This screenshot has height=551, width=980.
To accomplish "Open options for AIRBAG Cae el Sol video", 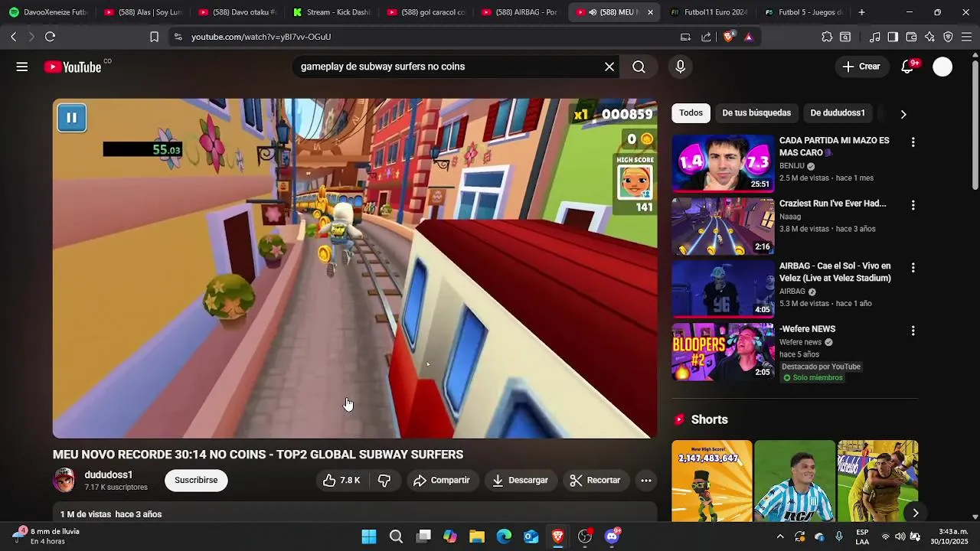I will (913, 268).
